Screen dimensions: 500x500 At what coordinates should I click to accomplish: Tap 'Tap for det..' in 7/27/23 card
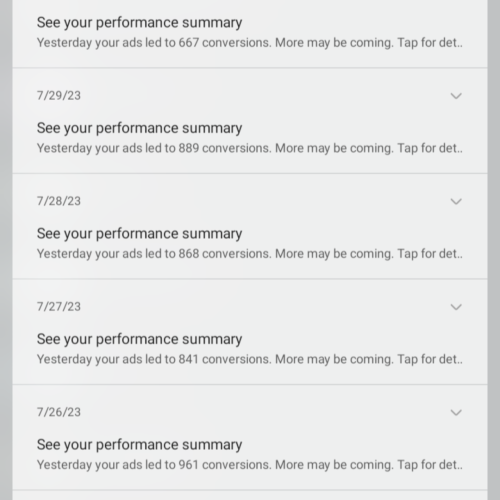pyautogui.click(x=430, y=359)
